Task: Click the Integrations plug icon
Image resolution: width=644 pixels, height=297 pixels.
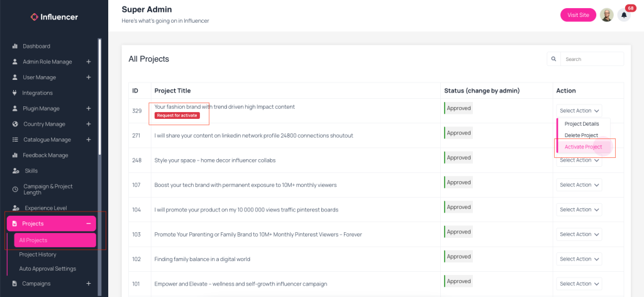Action: point(15,93)
